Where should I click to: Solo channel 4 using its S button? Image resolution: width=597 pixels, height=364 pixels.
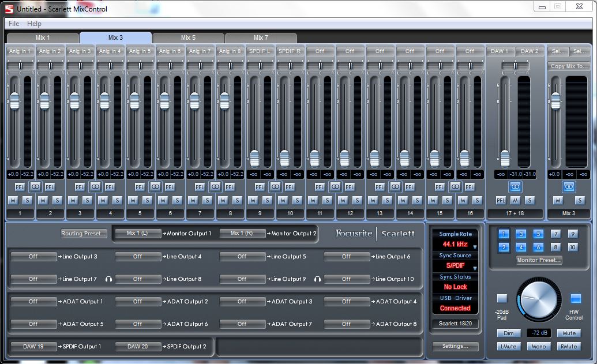click(x=117, y=200)
